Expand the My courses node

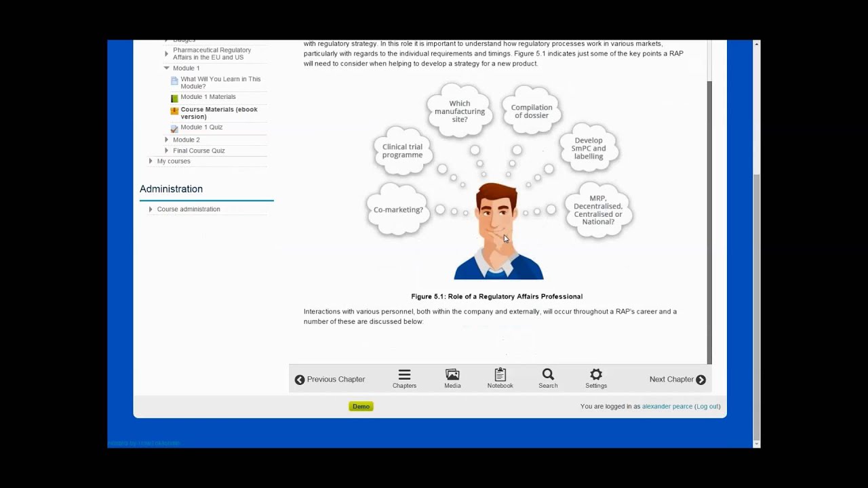(x=151, y=161)
